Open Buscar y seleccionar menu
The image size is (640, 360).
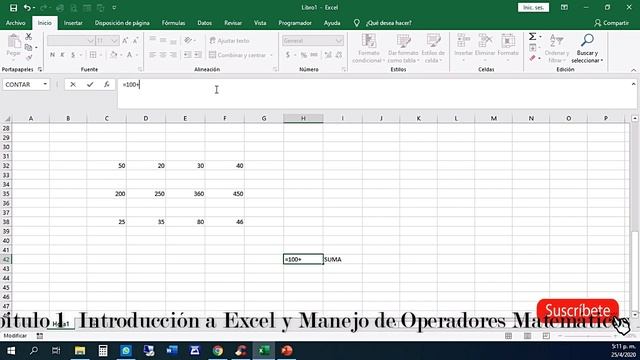point(587,48)
